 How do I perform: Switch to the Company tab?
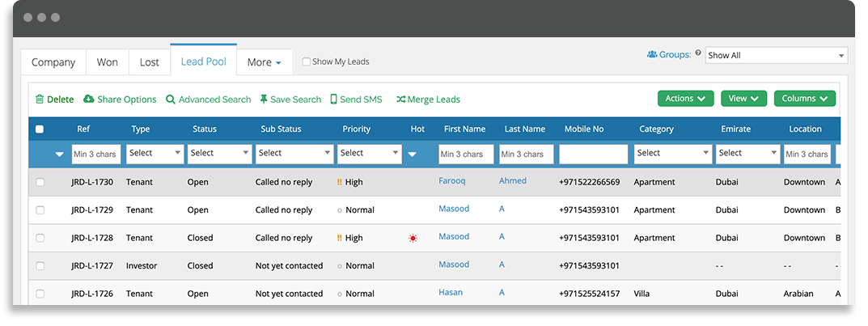click(x=53, y=62)
